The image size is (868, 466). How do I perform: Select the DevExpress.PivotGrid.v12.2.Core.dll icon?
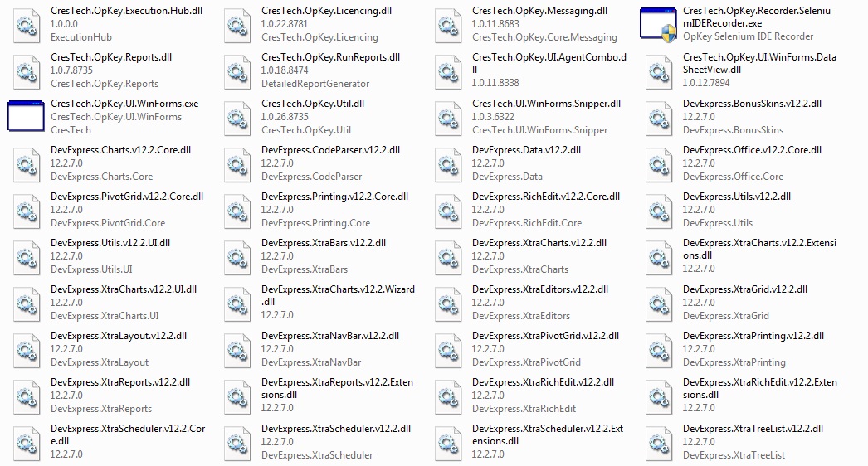coord(26,211)
